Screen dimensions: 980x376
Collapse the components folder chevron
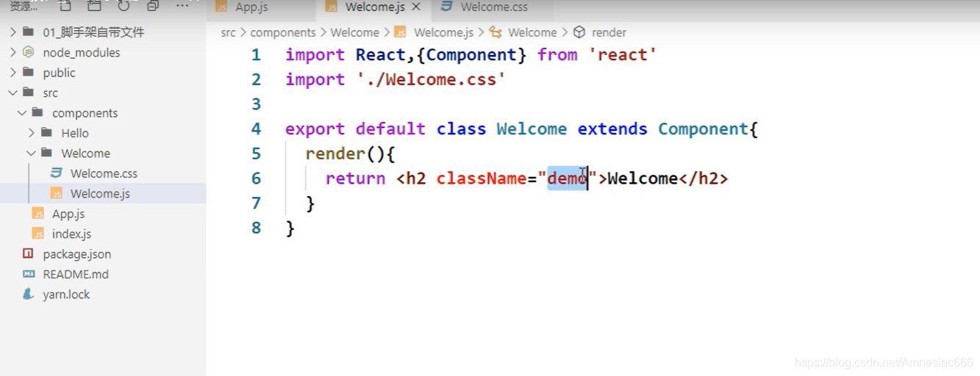pyautogui.click(x=22, y=113)
